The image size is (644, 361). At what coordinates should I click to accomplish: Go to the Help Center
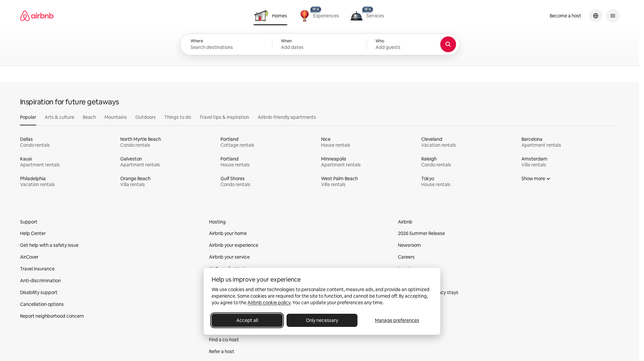(33, 233)
